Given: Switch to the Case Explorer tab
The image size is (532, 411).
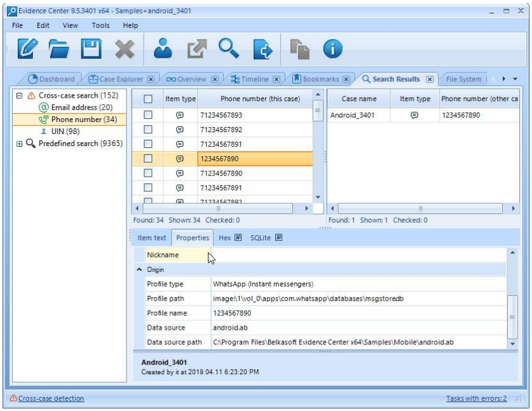Looking at the screenshot, I should [x=116, y=79].
